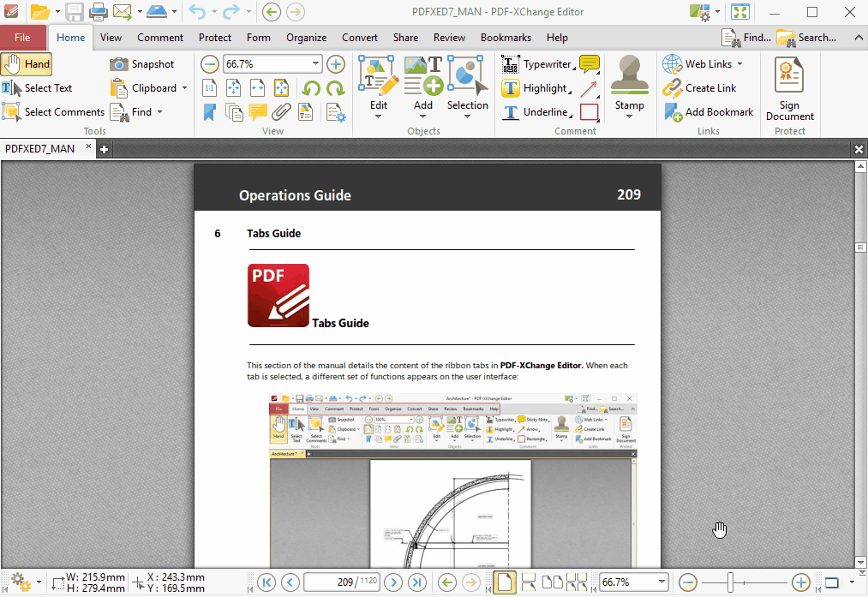
Task: Click Add Bookmark icon
Action: pyautogui.click(x=673, y=112)
